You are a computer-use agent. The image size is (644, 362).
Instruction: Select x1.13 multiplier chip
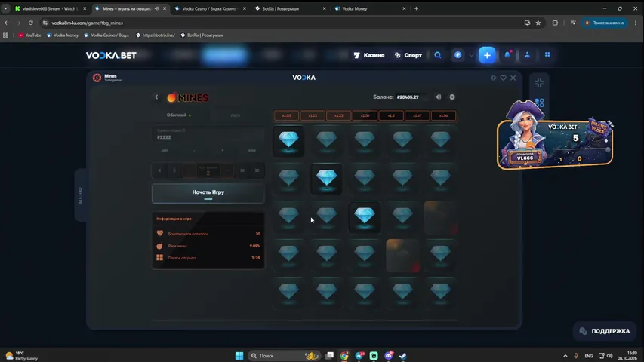tap(313, 115)
